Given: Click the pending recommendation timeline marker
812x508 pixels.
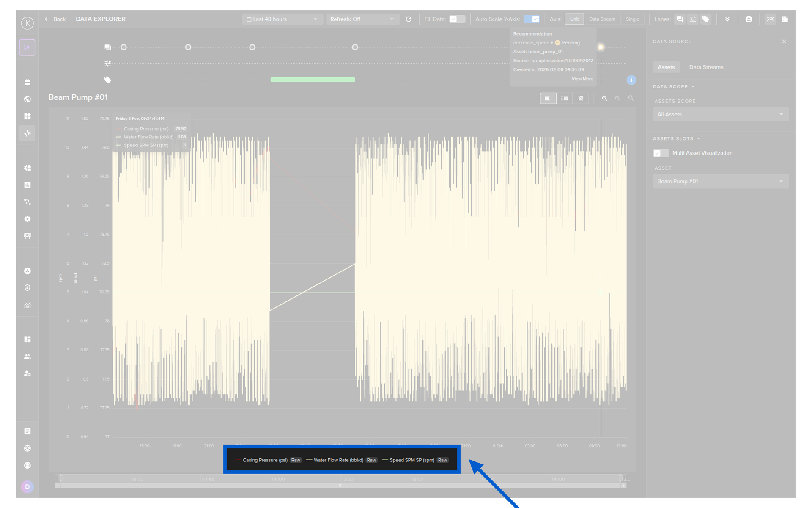Looking at the screenshot, I should pyautogui.click(x=601, y=47).
